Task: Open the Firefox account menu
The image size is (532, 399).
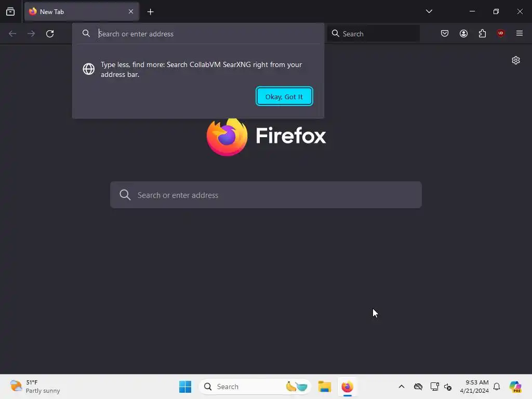Action: [x=463, y=33]
